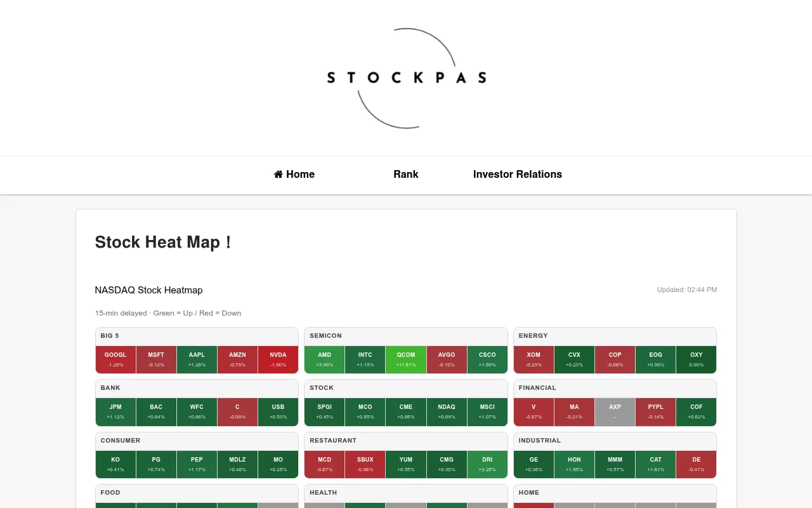Click the Stockpas logo
Viewport: 812px width, 508px height.
[x=406, y=78]
